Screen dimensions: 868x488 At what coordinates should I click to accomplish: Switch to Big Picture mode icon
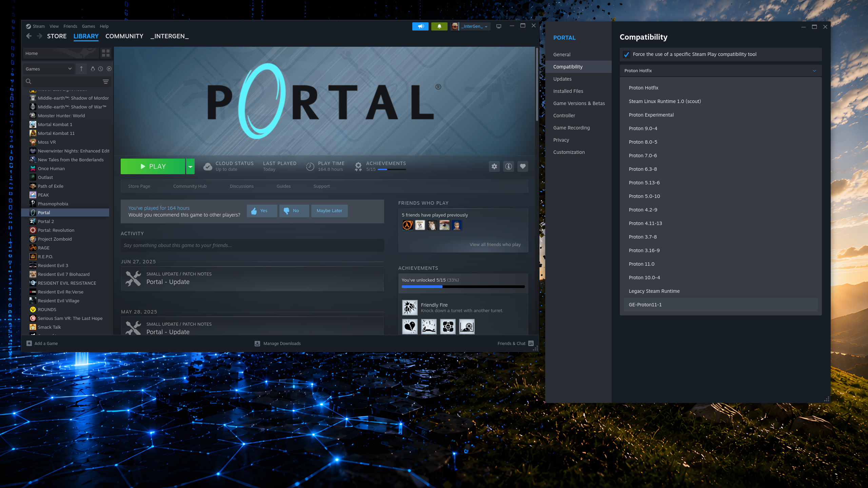coord(499,26)
